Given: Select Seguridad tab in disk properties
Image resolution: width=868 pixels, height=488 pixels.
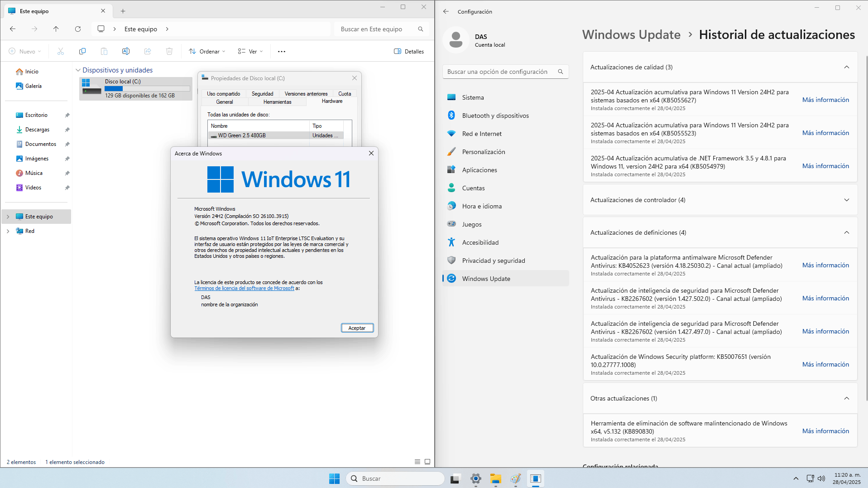Looking at the screenshot, I should [263, 94].
